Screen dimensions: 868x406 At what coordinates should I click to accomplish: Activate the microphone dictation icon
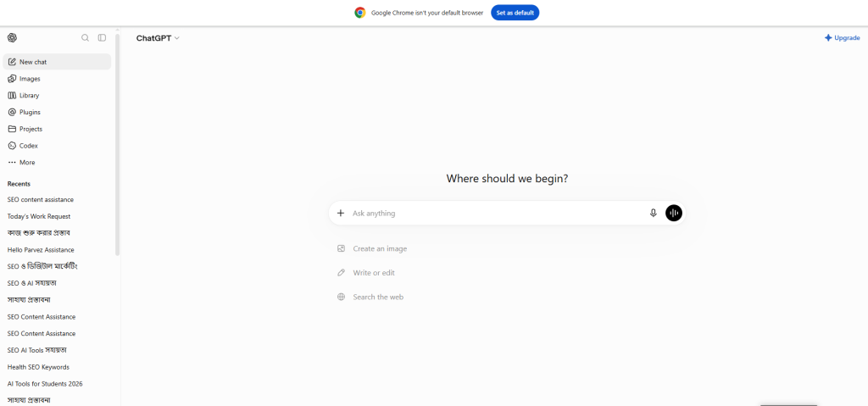coord(654,214)
